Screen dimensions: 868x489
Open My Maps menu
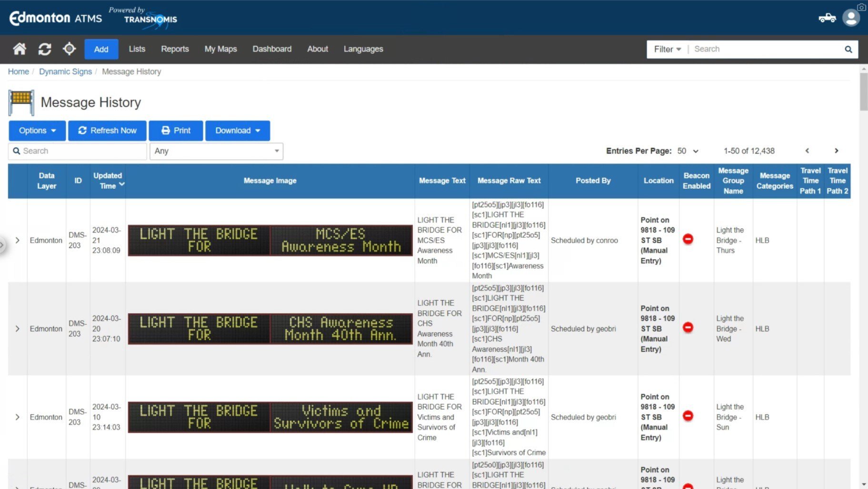(220, 49)
